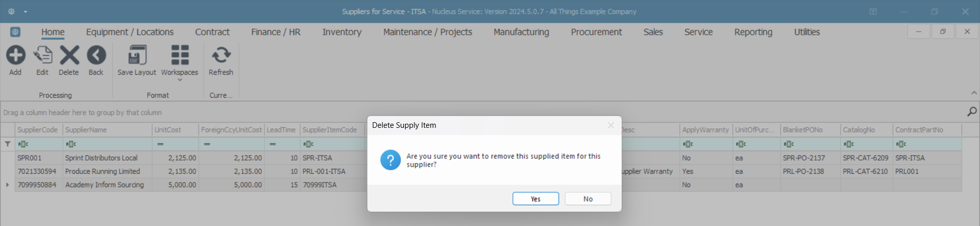Confirm deletion with Yes button
This screenshot has width=980, height=226.
(x=535, y=199)
